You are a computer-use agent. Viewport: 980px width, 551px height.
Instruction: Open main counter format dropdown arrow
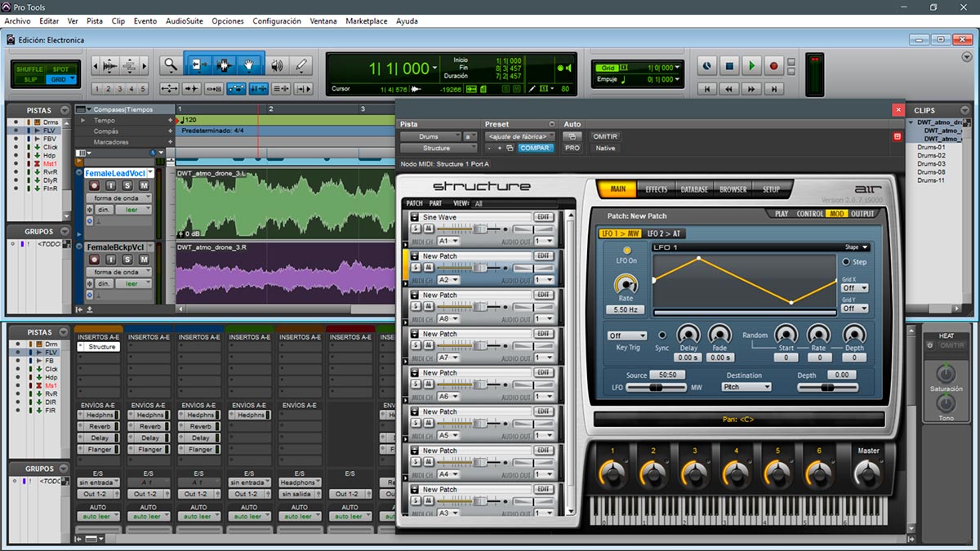click(x=435, y=69)
